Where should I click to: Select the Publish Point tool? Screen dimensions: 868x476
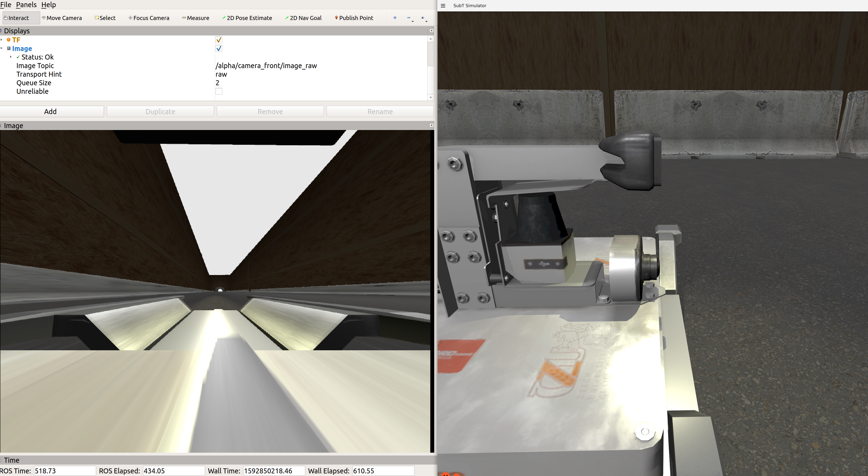pyautogui.click(x=354, y=18)
